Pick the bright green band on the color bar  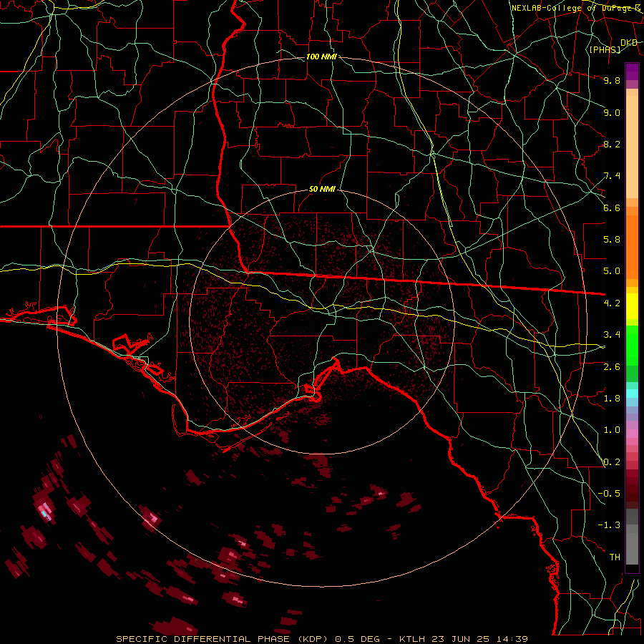(x=632, y=345)
